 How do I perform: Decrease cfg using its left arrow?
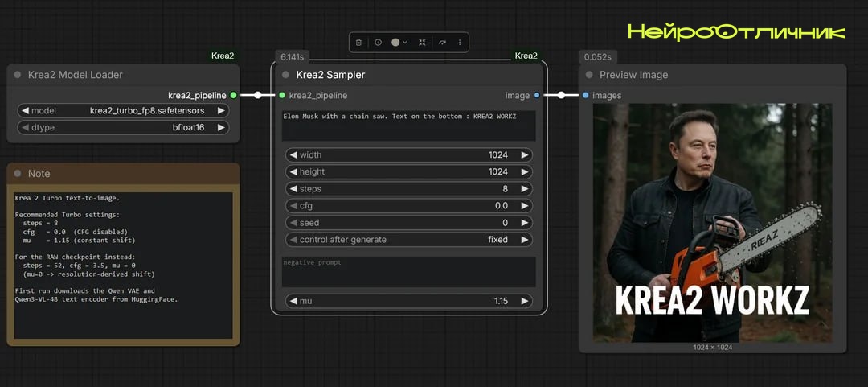pos(293,206)
